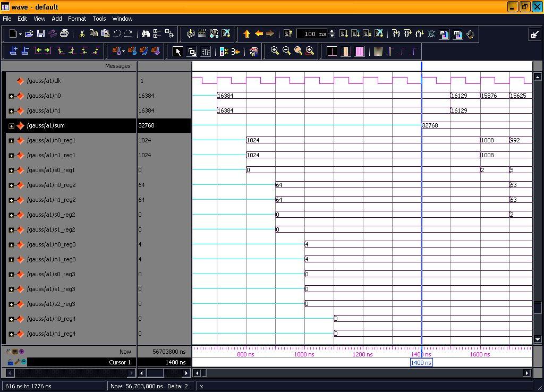Click the Find binoculars icon

(146, 33)
